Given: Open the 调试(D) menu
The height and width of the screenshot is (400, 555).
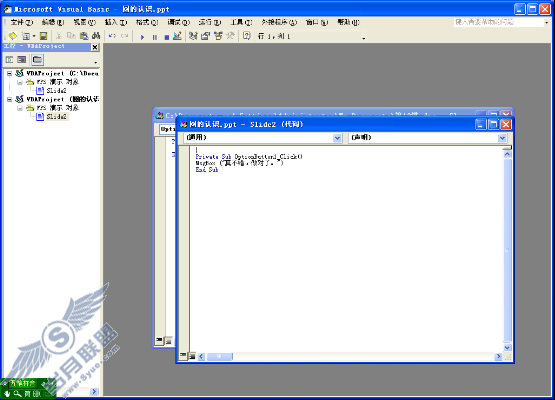Looking at the screenshot, I should pyautogui.click(x=179, y=22).
